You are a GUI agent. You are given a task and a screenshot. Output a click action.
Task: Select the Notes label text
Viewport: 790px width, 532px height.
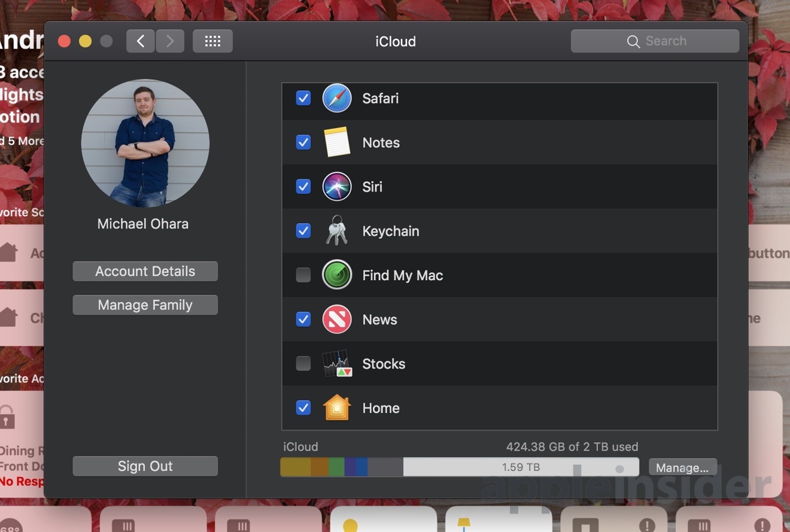pyautogui.click(x=381, y=142)
